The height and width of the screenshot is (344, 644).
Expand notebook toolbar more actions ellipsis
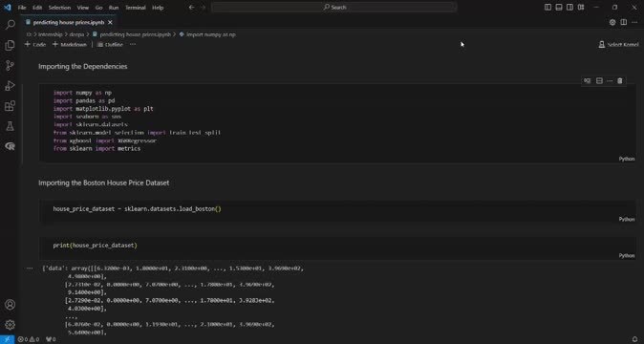133,44
